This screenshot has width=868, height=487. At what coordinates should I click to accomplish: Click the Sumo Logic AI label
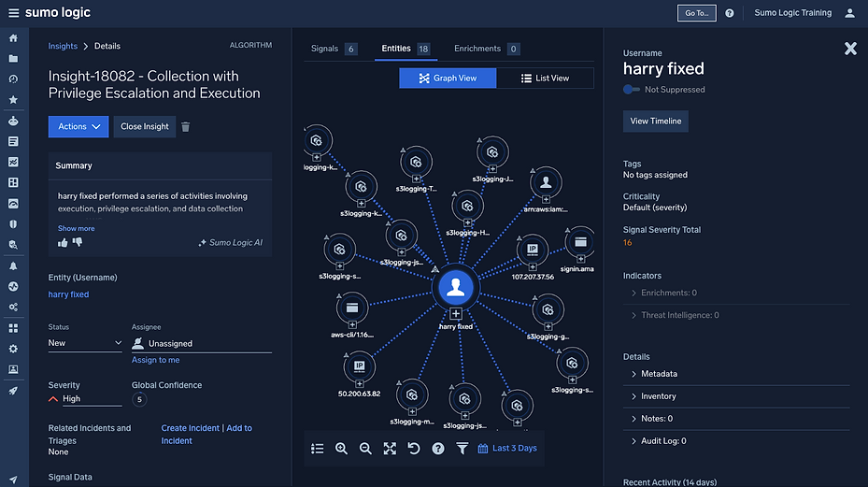pyautogui.click(x=230, y=243)
